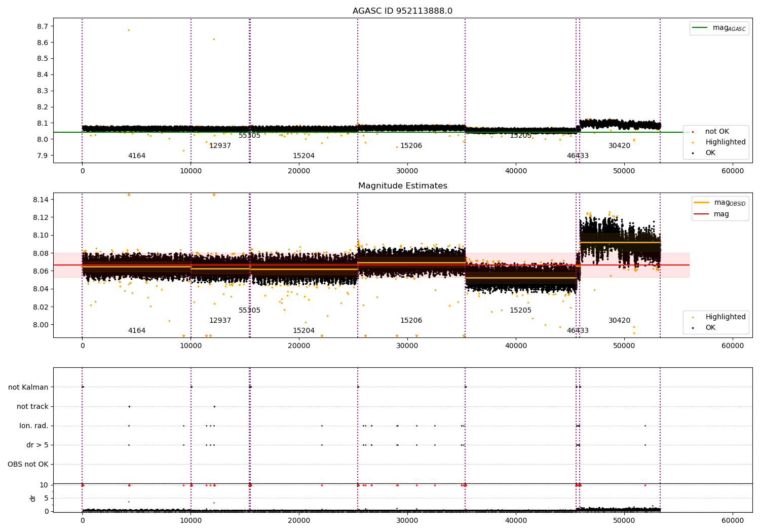Screen dimensions: 760x532
Task: Click the 8.04 y-axis tick label
Action: click(x=41, y=289)
